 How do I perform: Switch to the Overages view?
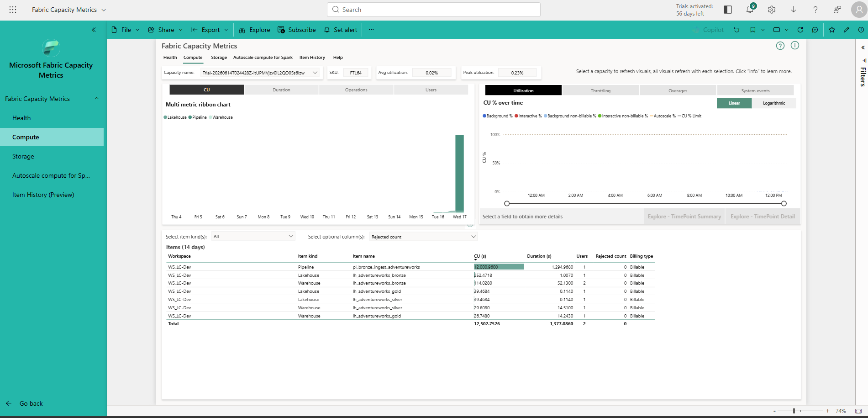pos(678,90)
